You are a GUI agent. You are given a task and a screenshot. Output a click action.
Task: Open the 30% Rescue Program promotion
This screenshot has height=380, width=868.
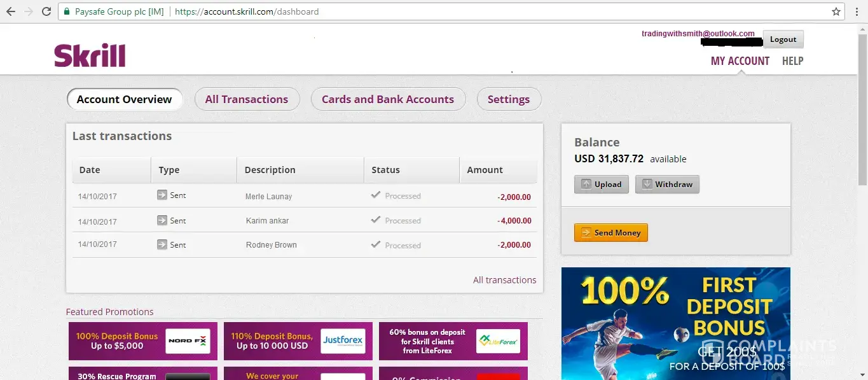coord(143,374)
